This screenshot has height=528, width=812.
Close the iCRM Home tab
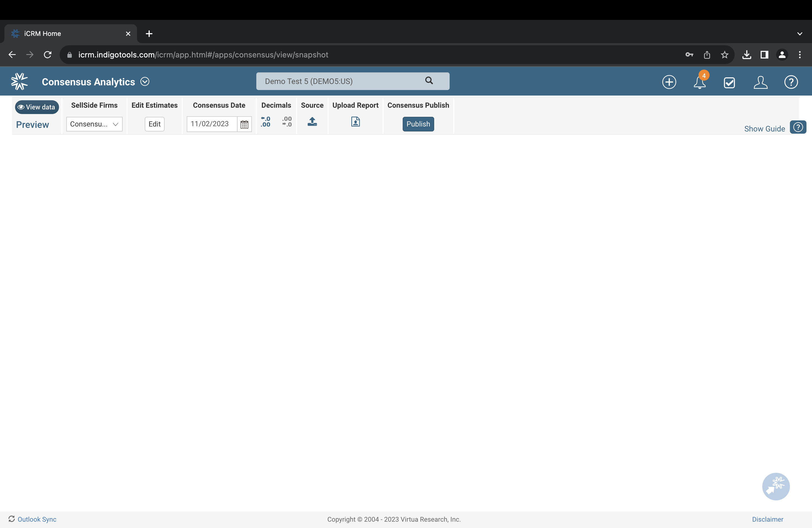click(x=128, y=33)
